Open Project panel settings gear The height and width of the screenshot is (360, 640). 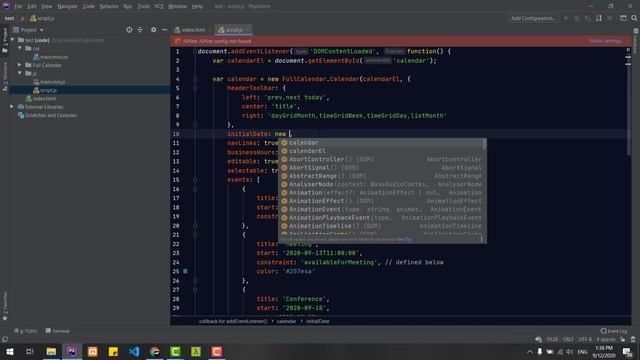153,30
